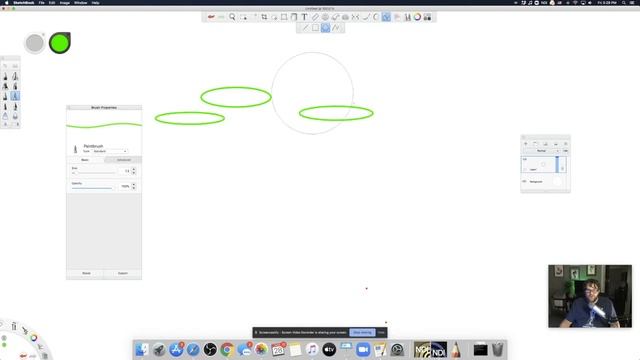Open the brush Type dropdown
The height and width of the screenshot is (360, 640).
pos(110,151)
